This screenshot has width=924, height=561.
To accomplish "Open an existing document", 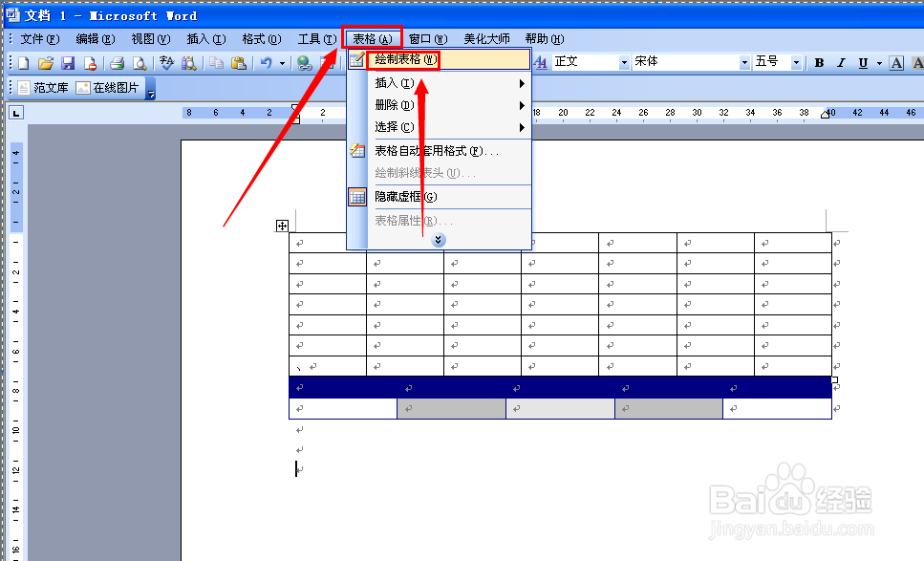I will coord(47,61).
